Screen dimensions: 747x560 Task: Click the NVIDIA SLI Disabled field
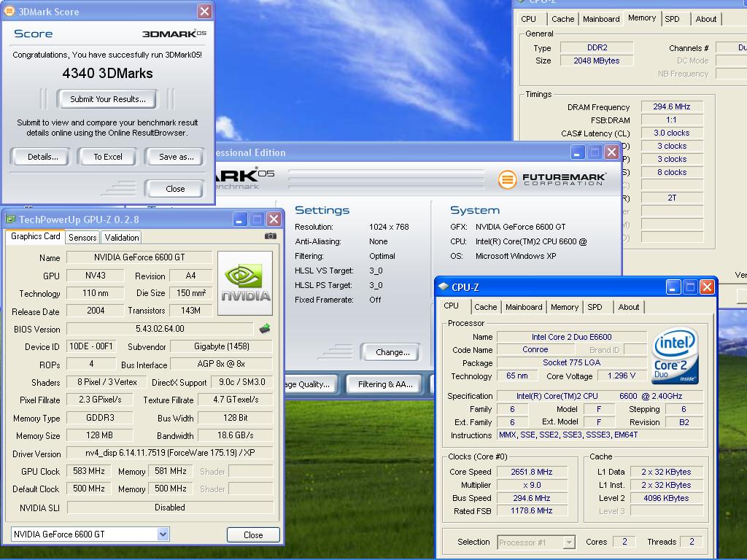tap(170, 507)
